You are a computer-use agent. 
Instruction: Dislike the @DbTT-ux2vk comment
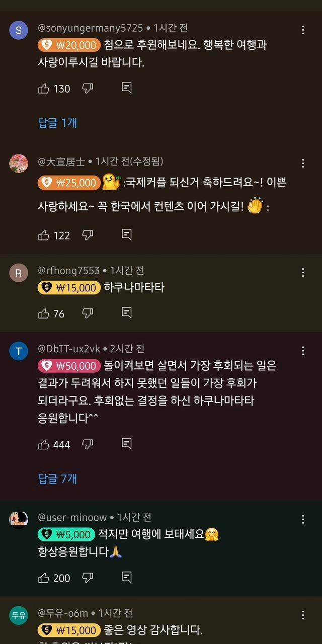tap(88, 444)
